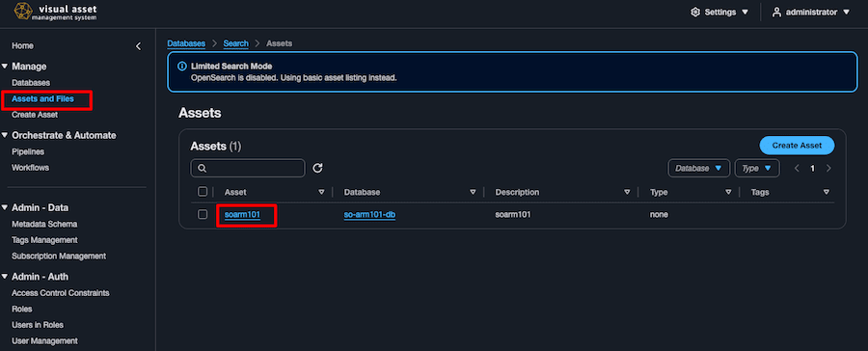868x351 pixels.
Task: Tick the checkbox for the soarm101 row
Action: click(203, 214)
